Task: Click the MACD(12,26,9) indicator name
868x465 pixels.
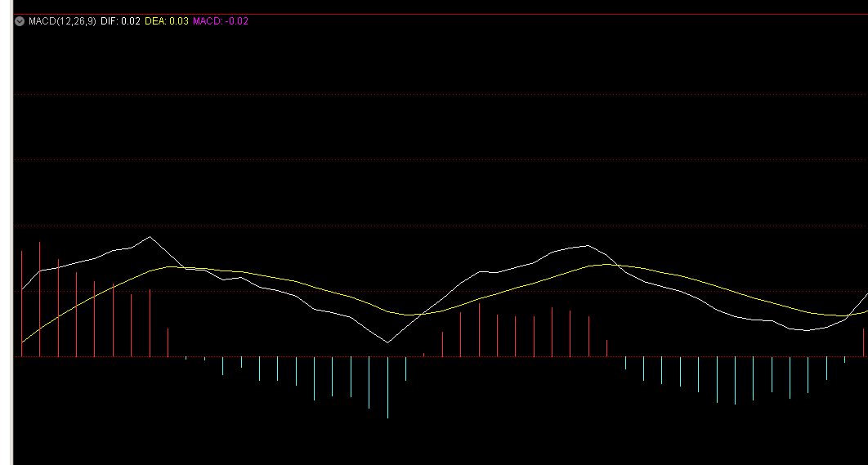Action: tap(62, 21)
